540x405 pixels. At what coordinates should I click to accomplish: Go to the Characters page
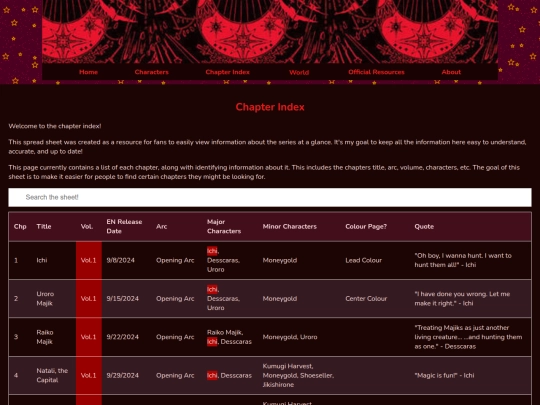tap(152, 72)
